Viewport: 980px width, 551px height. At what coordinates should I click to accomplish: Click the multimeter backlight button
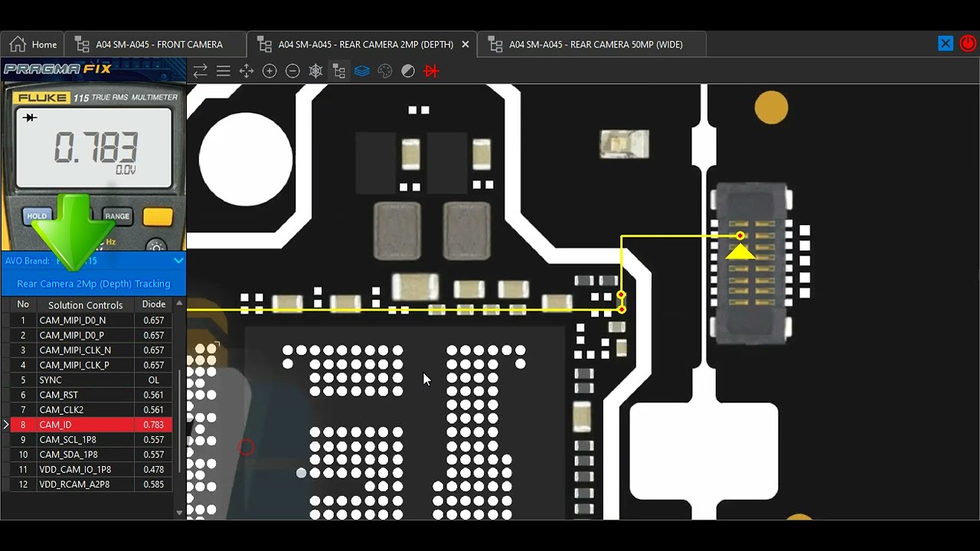pyautogui.click(x=157, y=246)
